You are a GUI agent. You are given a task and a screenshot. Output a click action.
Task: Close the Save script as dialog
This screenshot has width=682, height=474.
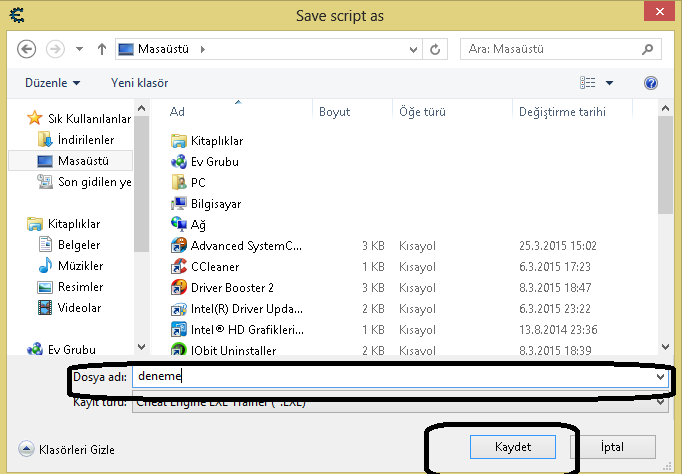coord(659,12)
